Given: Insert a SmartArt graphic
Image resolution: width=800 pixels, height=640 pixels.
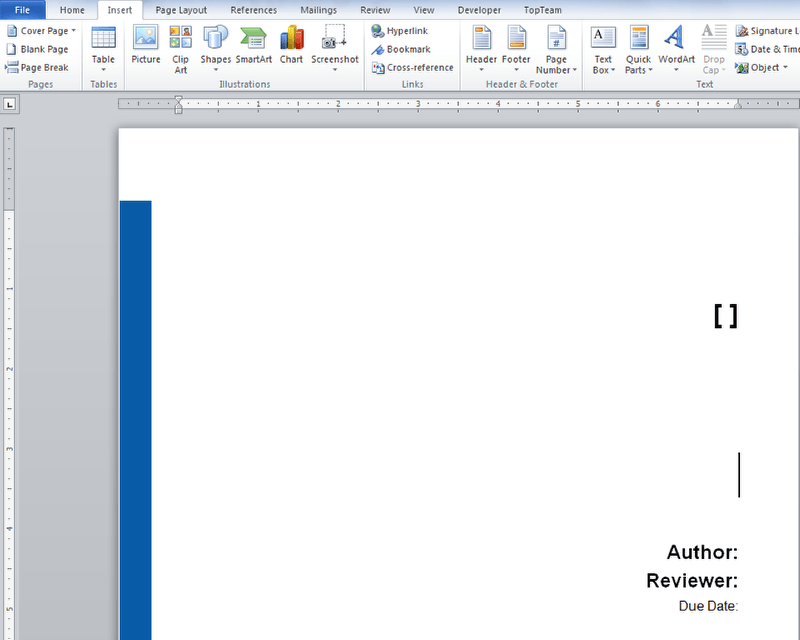Looking at the screenshot, I should tap(253, 47).
